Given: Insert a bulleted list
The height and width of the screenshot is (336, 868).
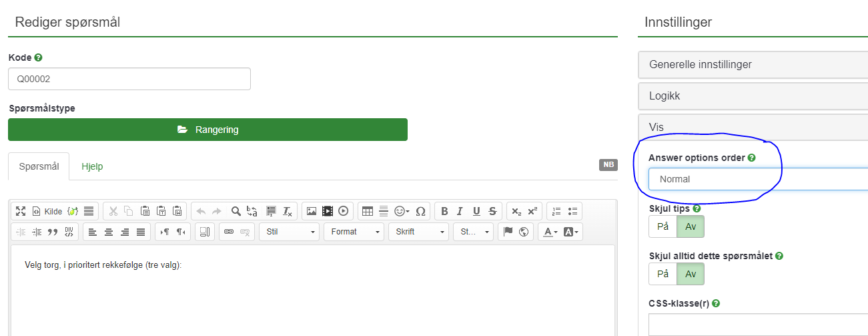Looking at the screenshot, I should point(572,211).
